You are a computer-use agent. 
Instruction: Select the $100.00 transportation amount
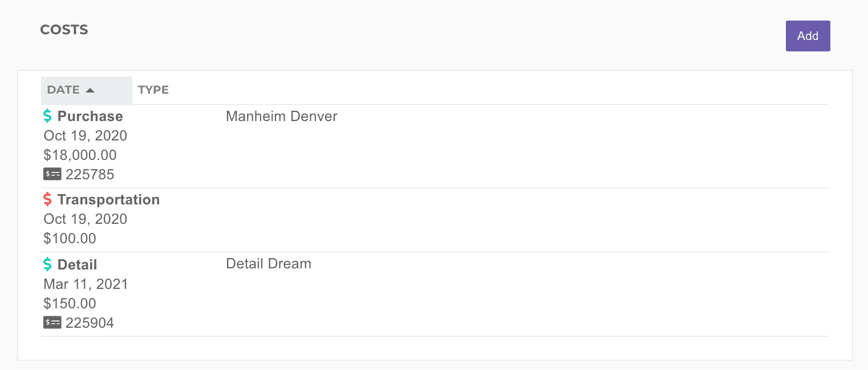point(70,239)
